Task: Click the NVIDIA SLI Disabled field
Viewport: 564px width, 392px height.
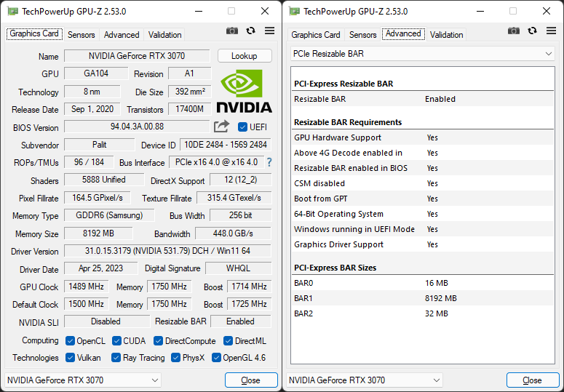Action: [107, 321]
